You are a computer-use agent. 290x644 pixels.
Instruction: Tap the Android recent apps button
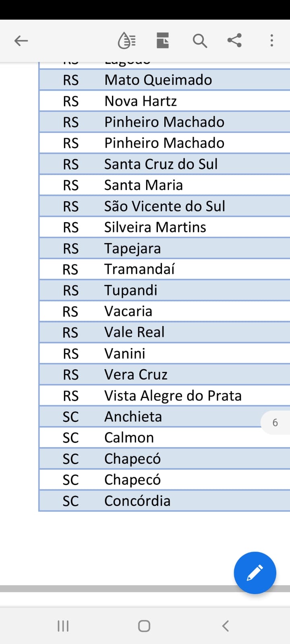(63, 626)
